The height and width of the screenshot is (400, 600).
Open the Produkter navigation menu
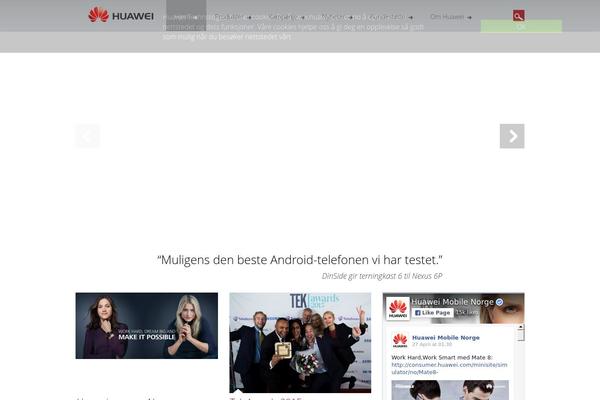coord(232,17)
